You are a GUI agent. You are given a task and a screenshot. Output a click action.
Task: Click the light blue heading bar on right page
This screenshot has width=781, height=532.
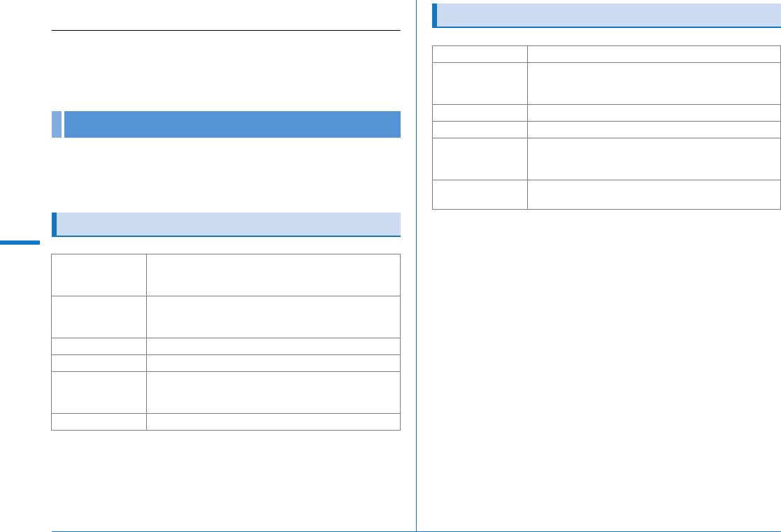pyautogui.click(x=607, y=15)
